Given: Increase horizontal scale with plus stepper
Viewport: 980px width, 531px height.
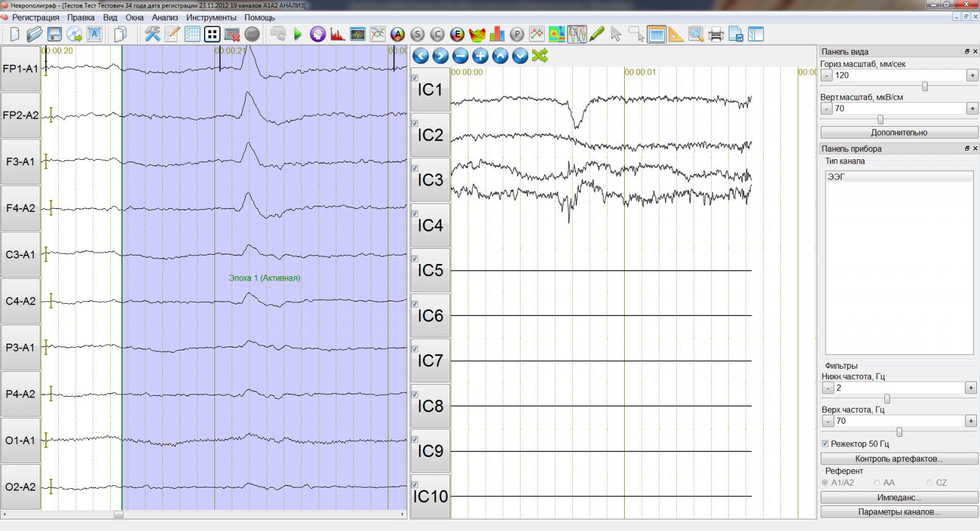Looking at the screenshot, I should pos(972,75).
